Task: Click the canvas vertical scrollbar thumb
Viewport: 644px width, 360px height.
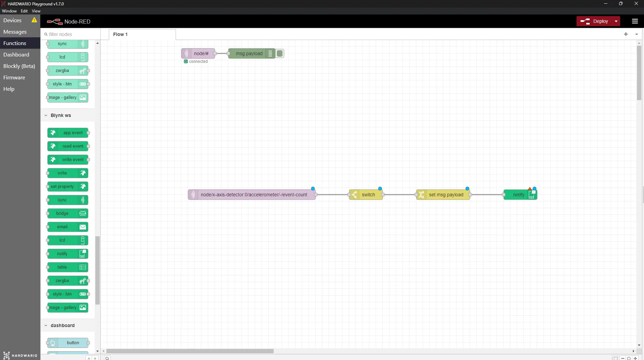Action: (639, 73)
